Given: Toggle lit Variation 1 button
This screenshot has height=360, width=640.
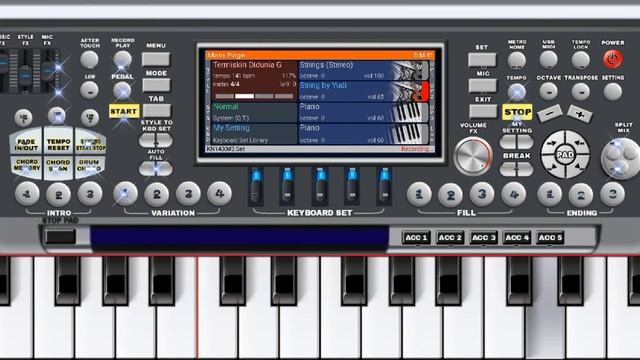Looking at the screenshot, I should 125,193.
